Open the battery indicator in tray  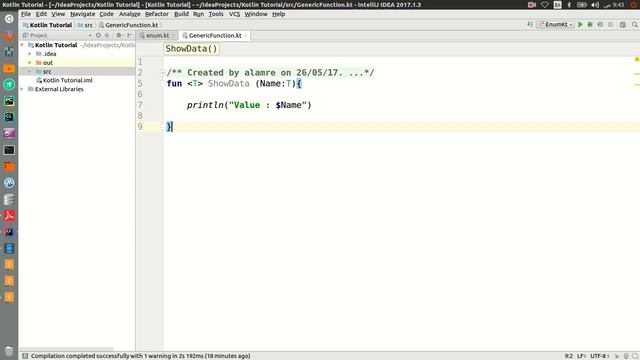(582, 5)
